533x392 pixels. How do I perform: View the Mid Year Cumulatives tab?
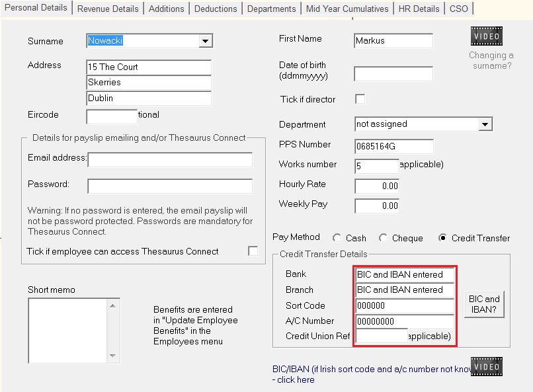[347, 9]
